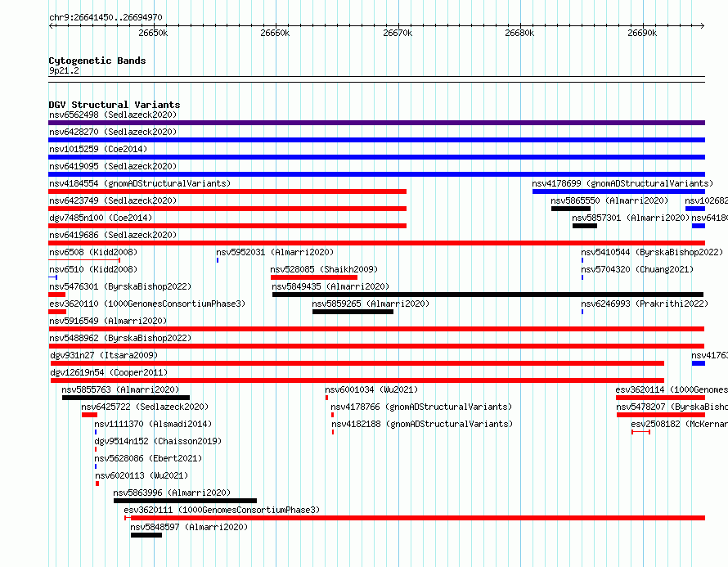728x567 pixels.
Task: Click nsv4182188 gnomADStructuralVariants label
Action: [x=422, y=424]
